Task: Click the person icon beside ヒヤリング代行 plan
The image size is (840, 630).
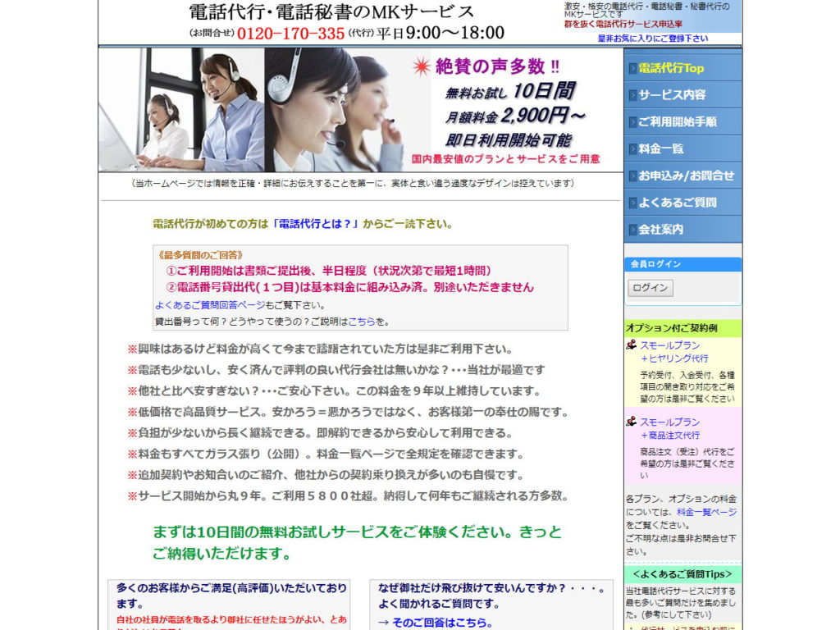Action: point(631,345)
